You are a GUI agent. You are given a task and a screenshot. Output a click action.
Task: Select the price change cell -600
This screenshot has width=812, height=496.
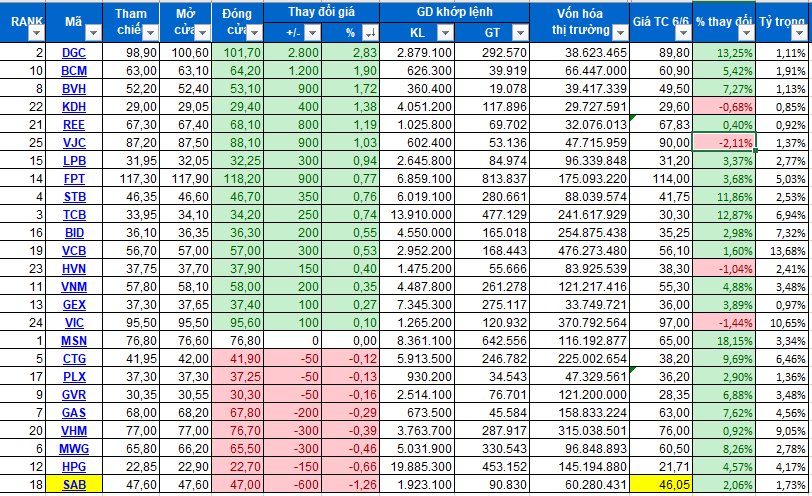click(293, 485)
